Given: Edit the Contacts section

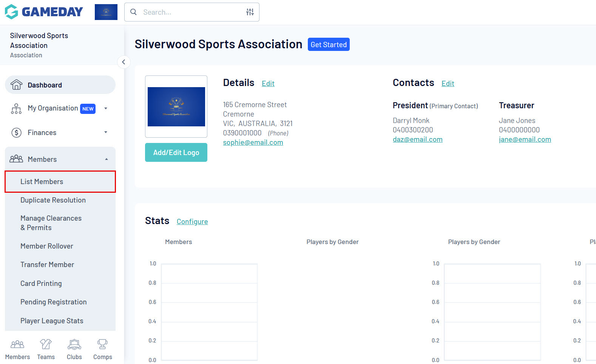Looking at the screenshot, I should tap(448, 83).
